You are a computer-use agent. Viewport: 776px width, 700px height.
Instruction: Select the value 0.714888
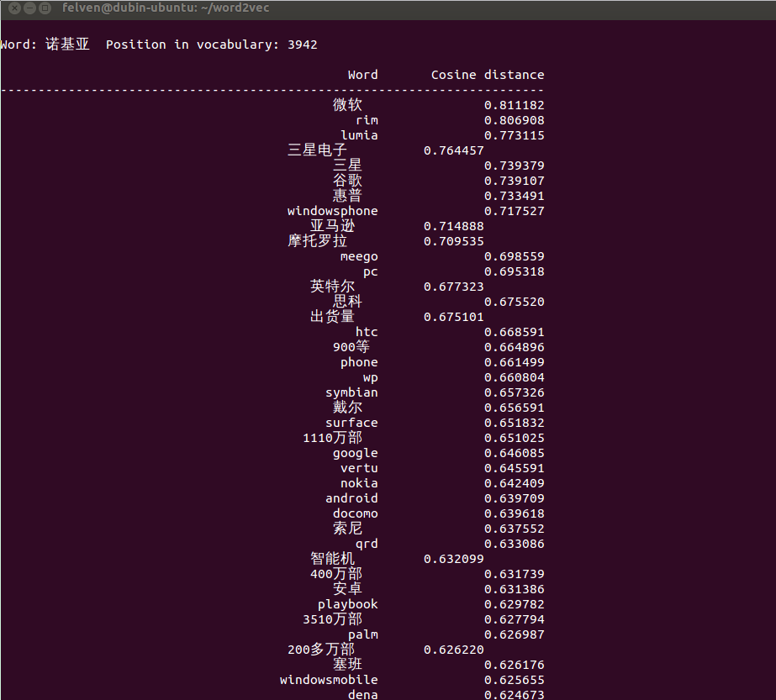point(454,226)
